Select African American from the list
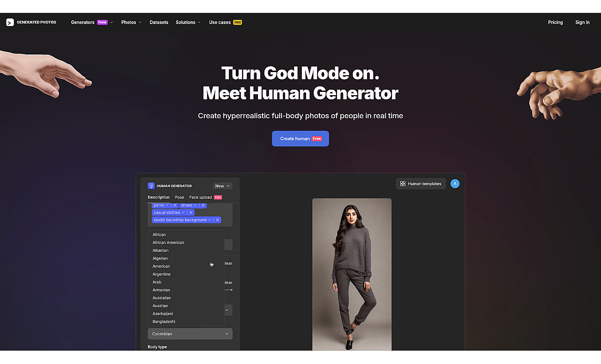The width and height of the screenshot is (601, 364). 186,243
